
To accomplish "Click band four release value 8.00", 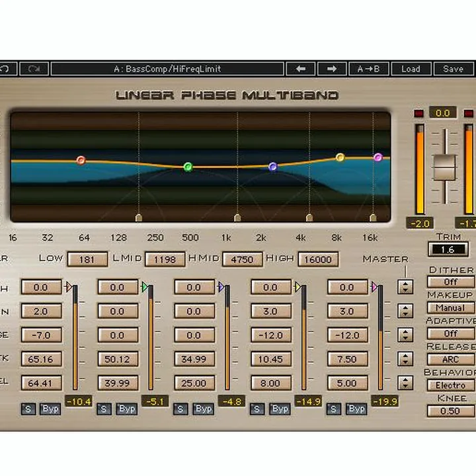I will pyautogui.click(x=271, y=383).
